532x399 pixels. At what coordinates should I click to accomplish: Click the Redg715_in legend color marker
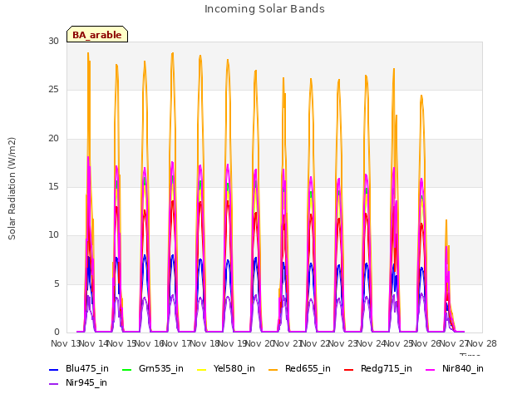[349, 369]
